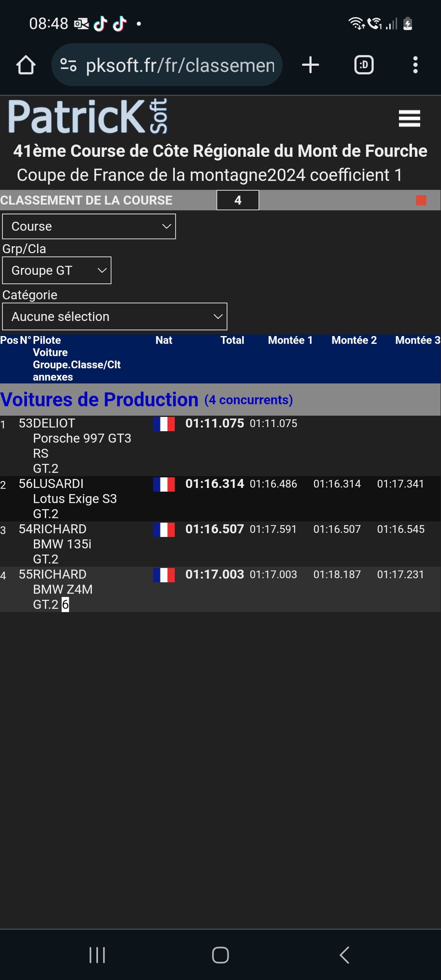Expand the Course dropdown
441x980 pixels.
pyautogui.click(x=89, y=226)
